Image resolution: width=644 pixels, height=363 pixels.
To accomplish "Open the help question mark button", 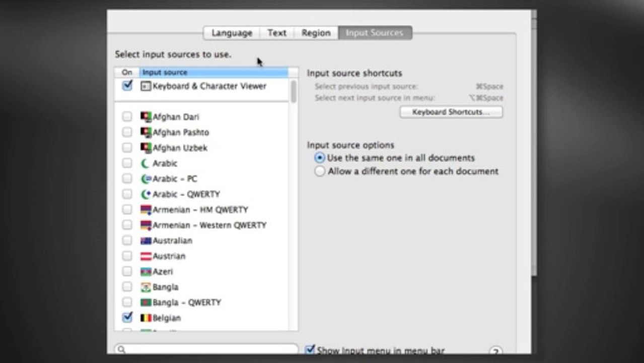I will (x=496, y=351).
